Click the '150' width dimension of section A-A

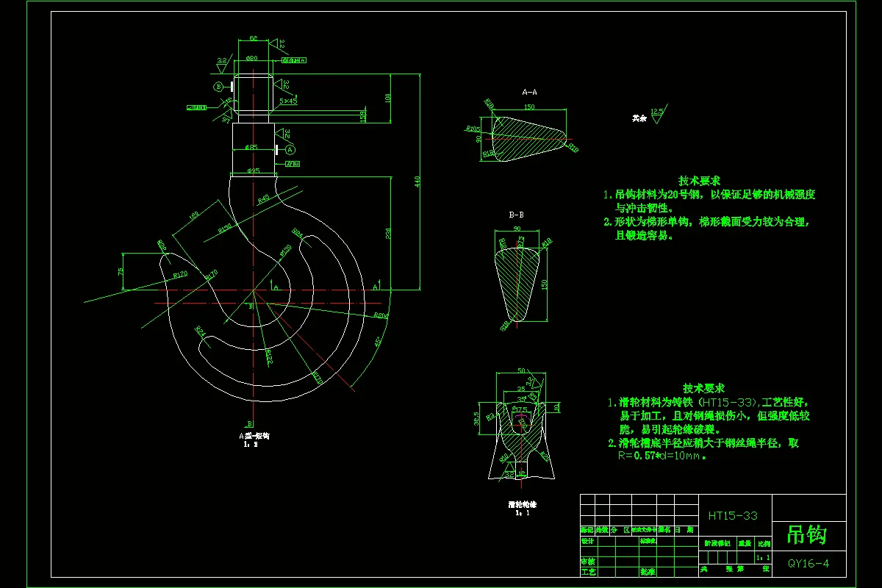coord(529,107)
